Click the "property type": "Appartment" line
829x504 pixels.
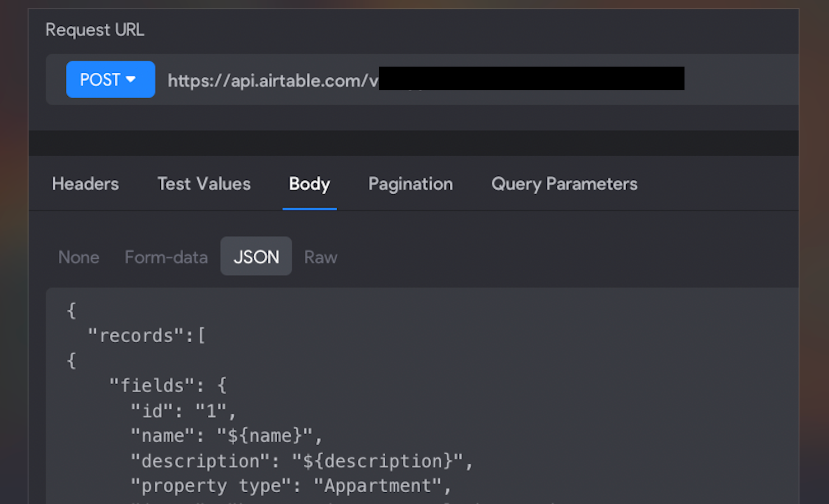291,486
